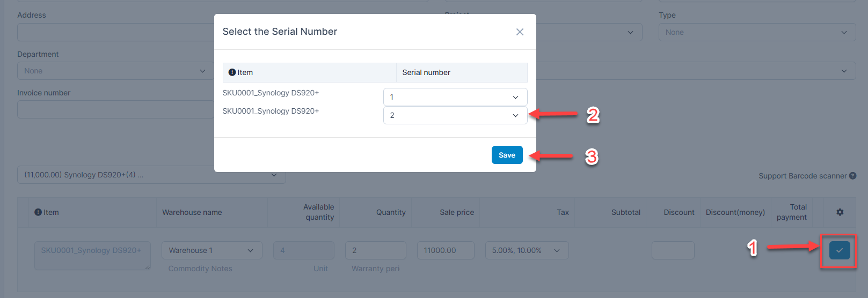
Task: Open the tax 5.00%, 10.00% dropdown
Action: 526,250
